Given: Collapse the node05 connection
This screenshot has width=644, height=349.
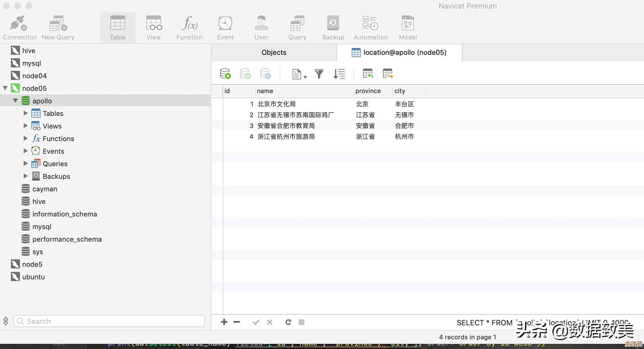Looking at the screenshot, I should (x=5, y=88).
